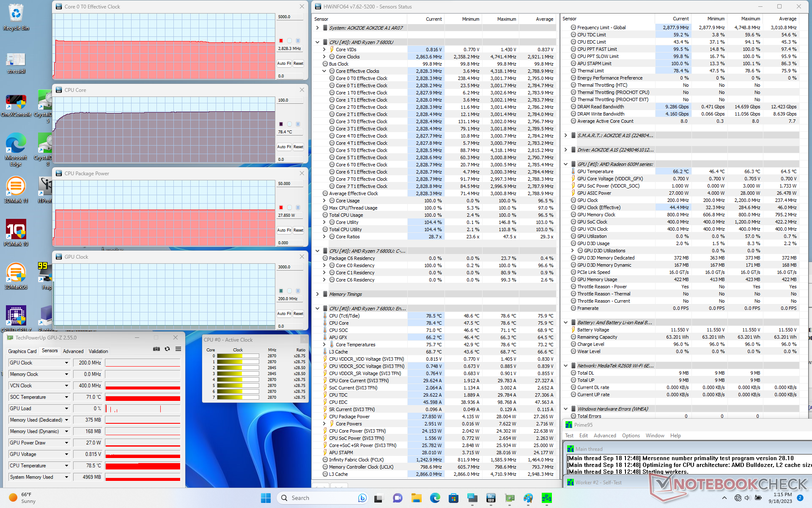Click GPU-Z screenshot camera icon
812x508 pixels.
click(x=156, y=349)
